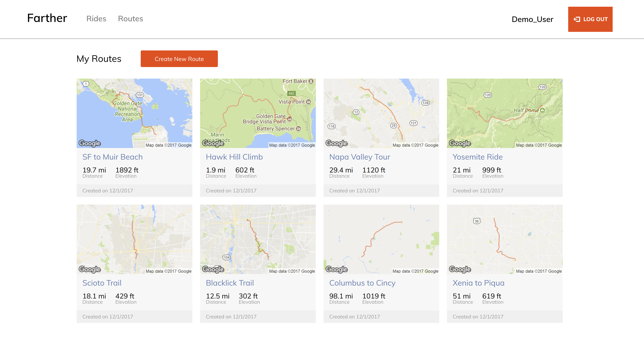
Task: Open the Hawk Hill Climb route title
Action: click(x=234, y=157)
